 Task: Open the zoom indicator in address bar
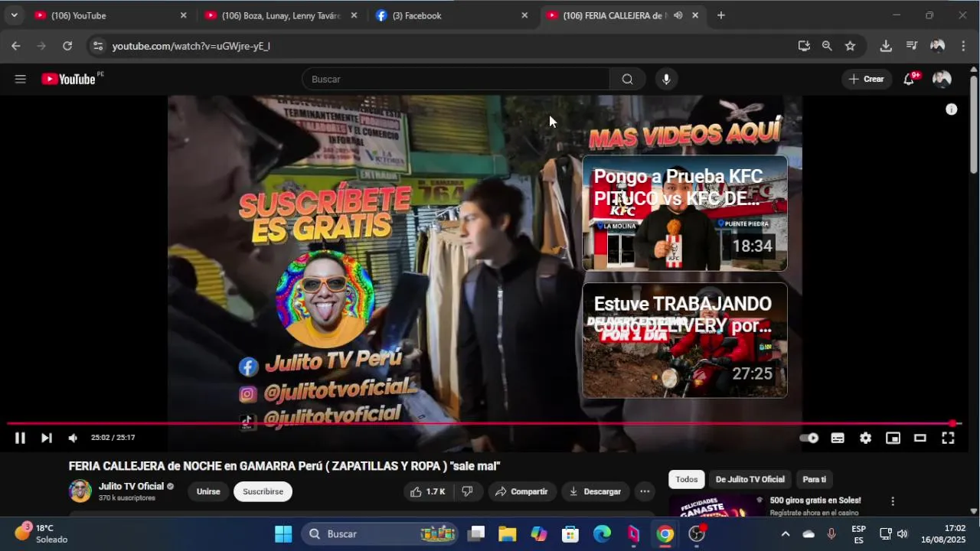827,46
